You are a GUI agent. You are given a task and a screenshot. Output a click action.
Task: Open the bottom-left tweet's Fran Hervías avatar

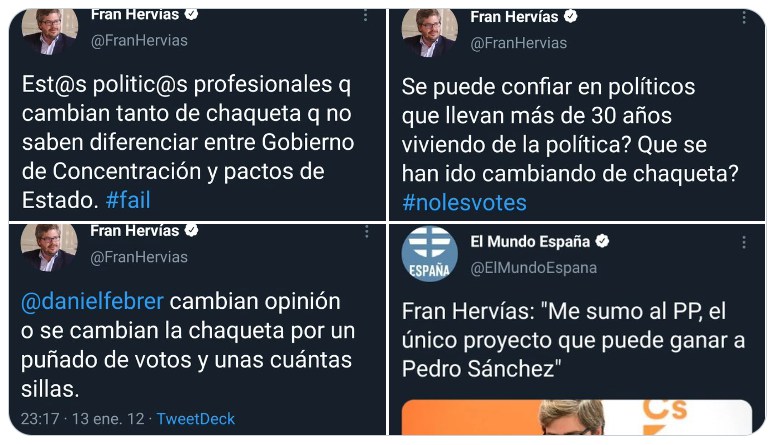click(49, 247)
